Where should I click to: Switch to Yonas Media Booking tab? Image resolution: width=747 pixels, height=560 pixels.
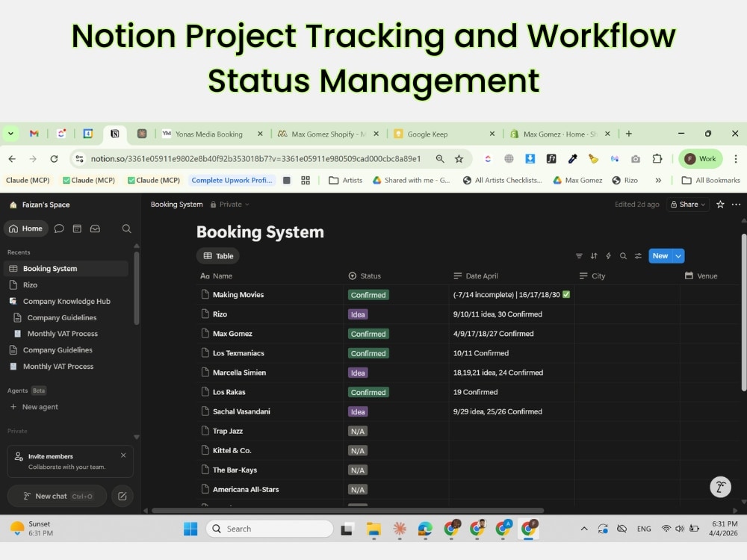click(208, 134)
